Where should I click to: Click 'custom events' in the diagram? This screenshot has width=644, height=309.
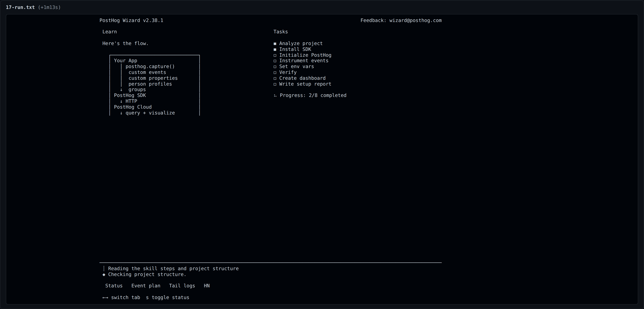(147, 72)
